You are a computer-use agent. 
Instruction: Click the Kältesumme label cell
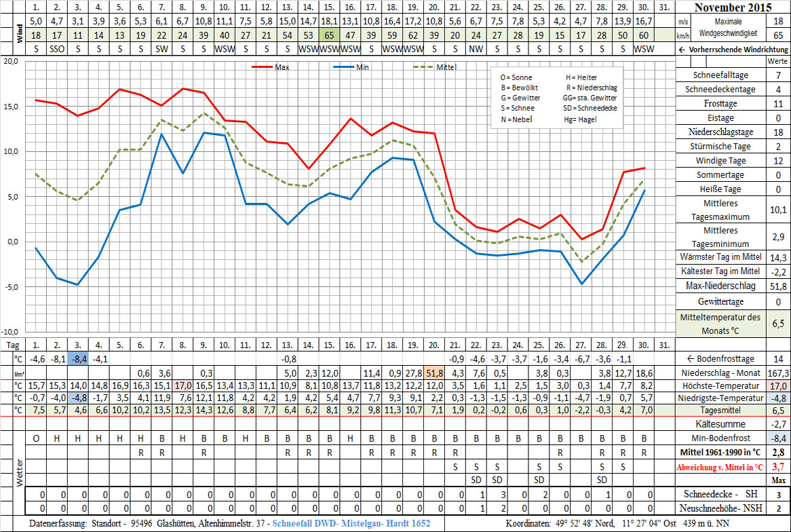click(720, 424)
